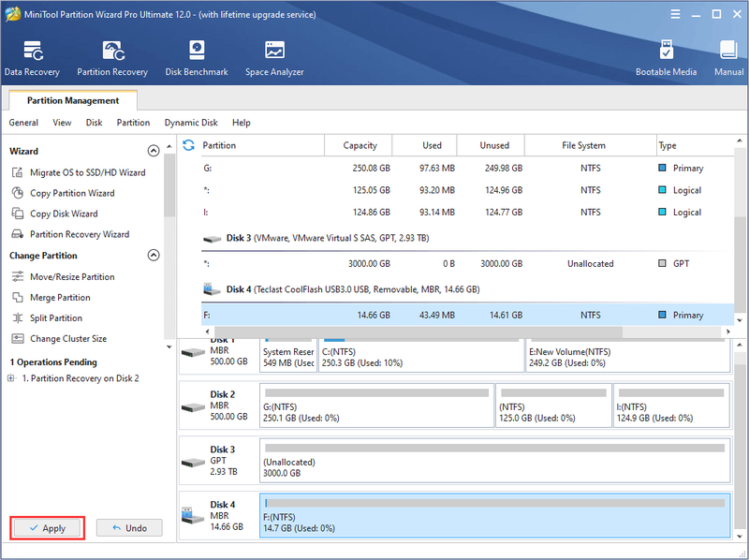Switch to the Partition Management tab
This screenshot has width=749, height=560.
click(73, 100)
